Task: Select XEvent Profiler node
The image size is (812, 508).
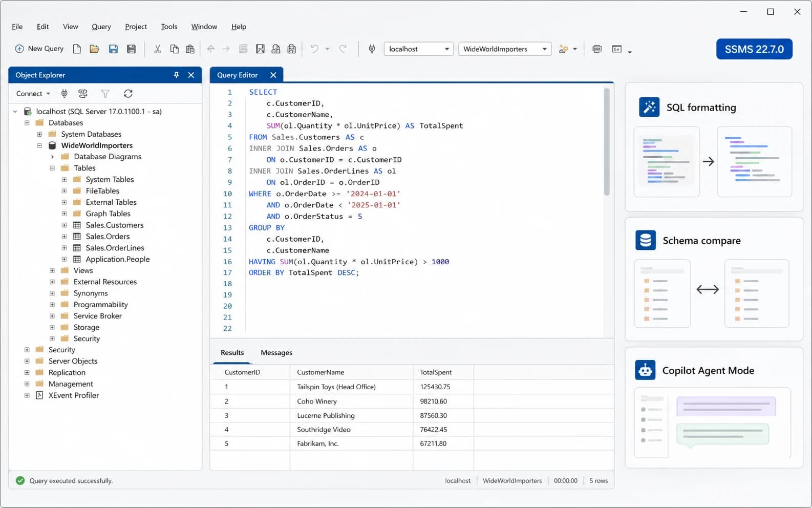Action: [73, 395]
